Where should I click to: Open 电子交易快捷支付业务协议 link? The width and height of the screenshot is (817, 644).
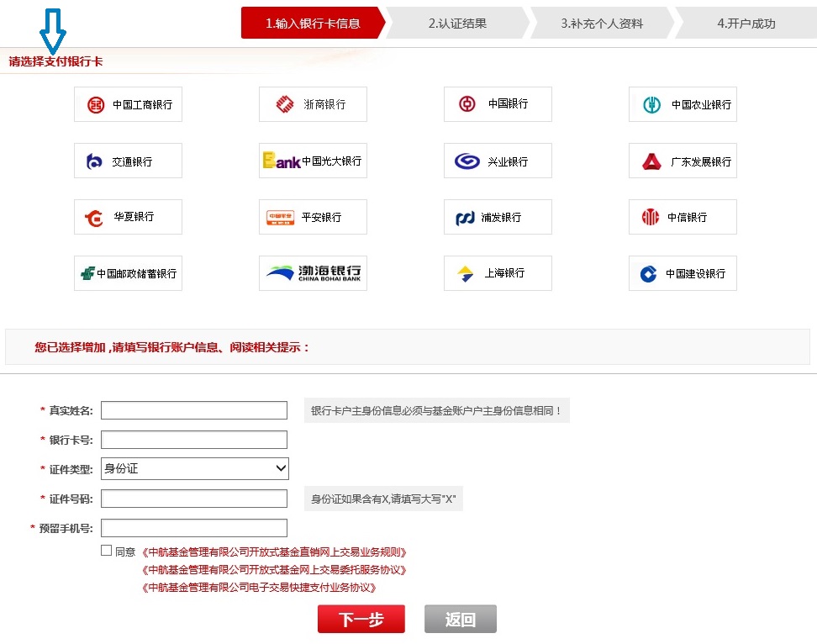[x=259, y=587]
